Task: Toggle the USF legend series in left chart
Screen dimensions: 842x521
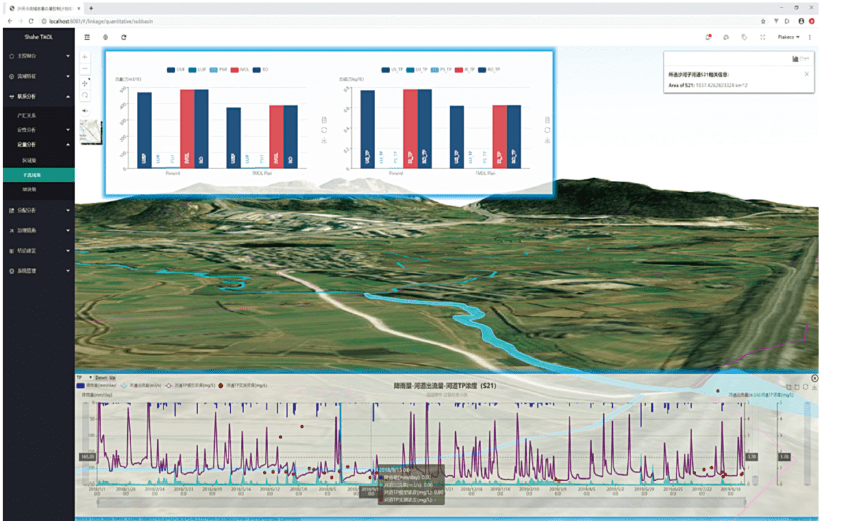Action: click(176, 70)
